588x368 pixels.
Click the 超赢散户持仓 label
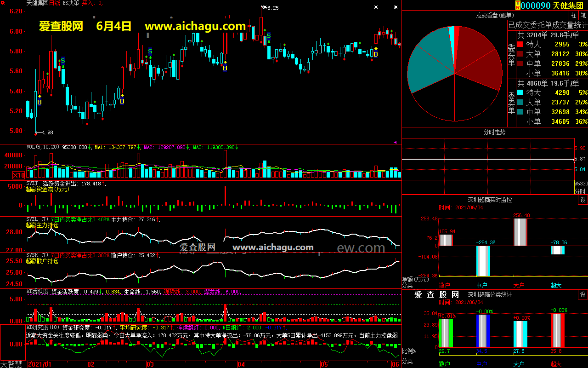[x=42, y=261]
